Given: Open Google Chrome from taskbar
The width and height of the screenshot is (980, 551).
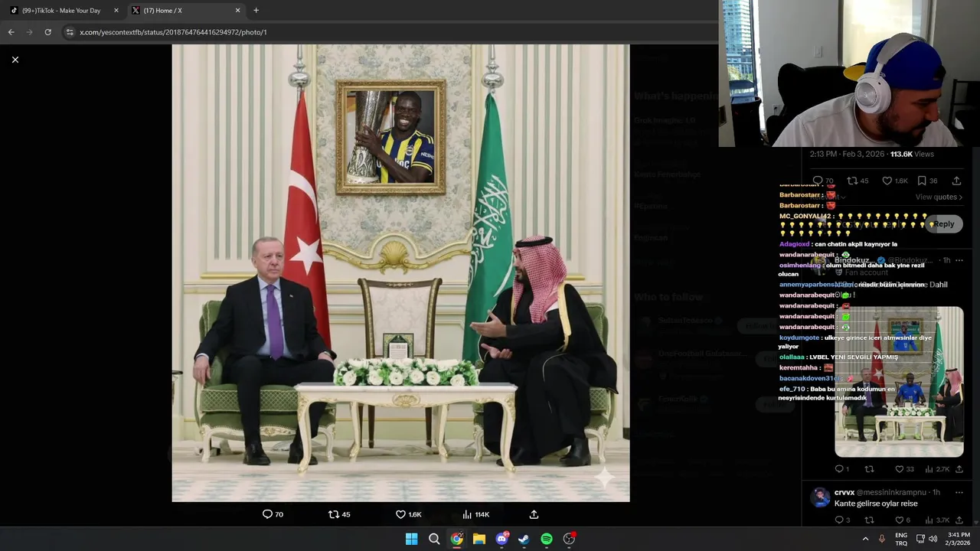Looking at the screenshot, I should click(456, 539).
